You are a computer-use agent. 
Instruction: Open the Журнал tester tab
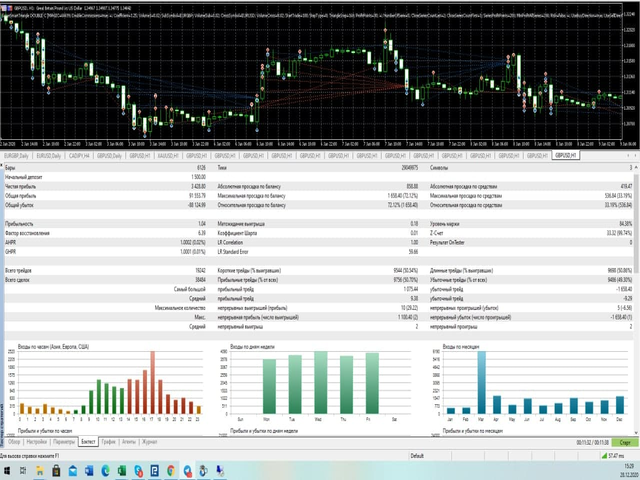coord(149,442)
